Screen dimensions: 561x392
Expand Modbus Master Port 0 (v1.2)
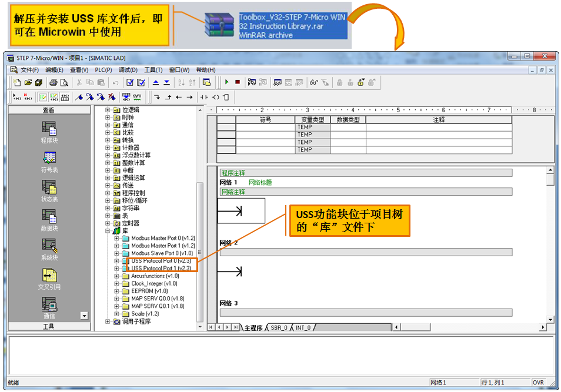click(x=116, y=238)
